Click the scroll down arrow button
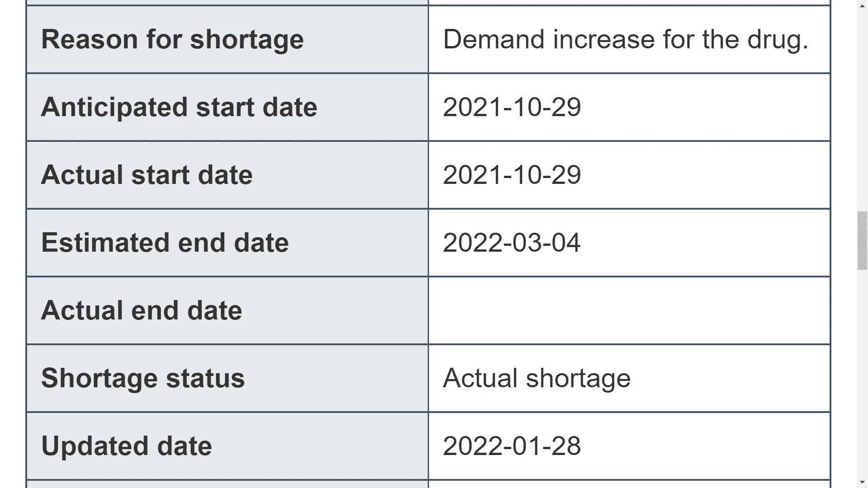 [x=862, y=482]
